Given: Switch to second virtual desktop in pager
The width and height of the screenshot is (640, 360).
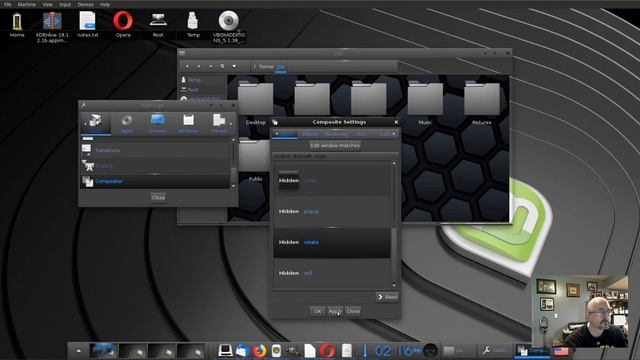Looking at the screenshot, I should 133,351.
